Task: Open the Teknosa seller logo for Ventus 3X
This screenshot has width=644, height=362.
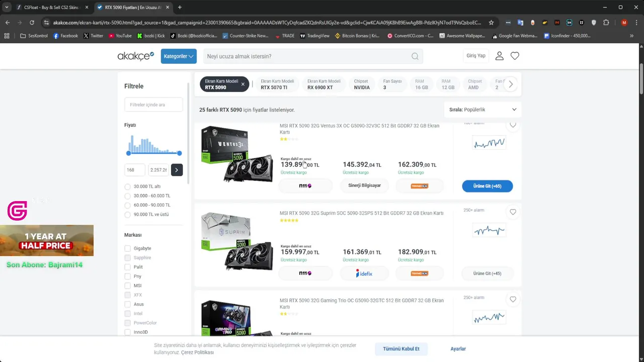Action: click(x=419, y=186)
